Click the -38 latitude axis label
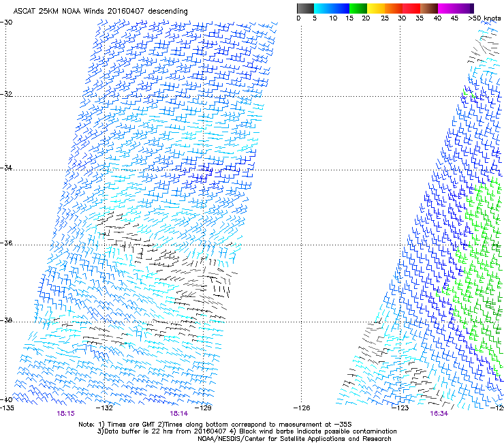Image resolution: width=504 pixels, height=443 pixels. [6, 320]
